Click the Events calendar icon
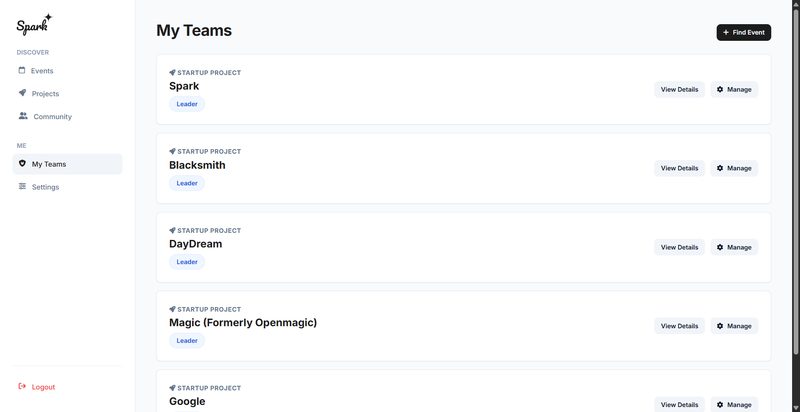800x412 pixels. click(23, 71)
